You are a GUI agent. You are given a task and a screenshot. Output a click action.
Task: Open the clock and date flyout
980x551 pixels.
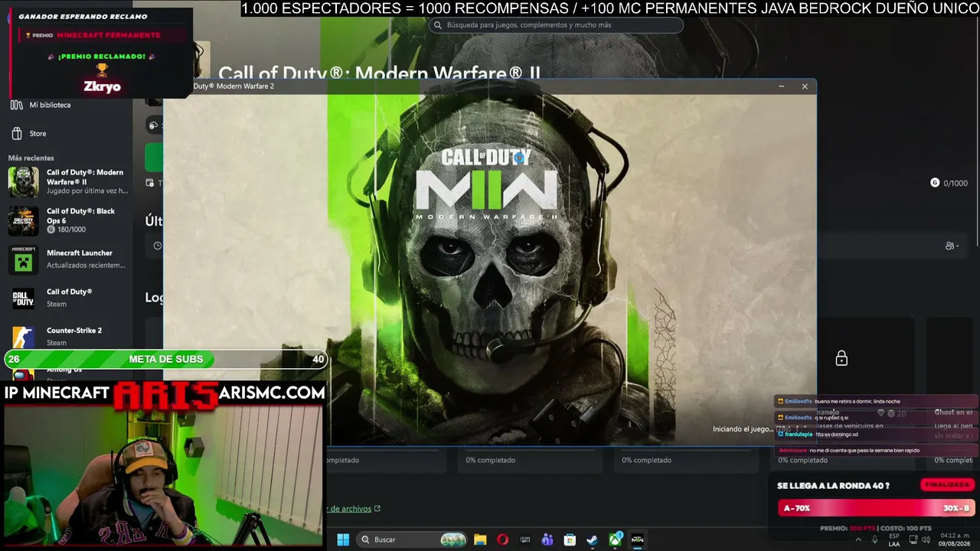pyautogui.click(x=955, y=540)
